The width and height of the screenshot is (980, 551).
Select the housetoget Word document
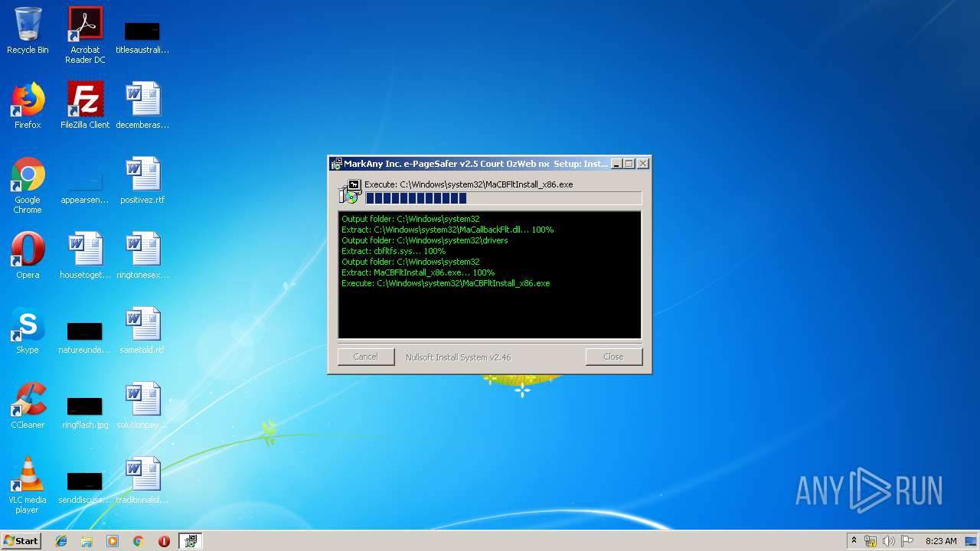pyautogui.click(x=85, y=256)
